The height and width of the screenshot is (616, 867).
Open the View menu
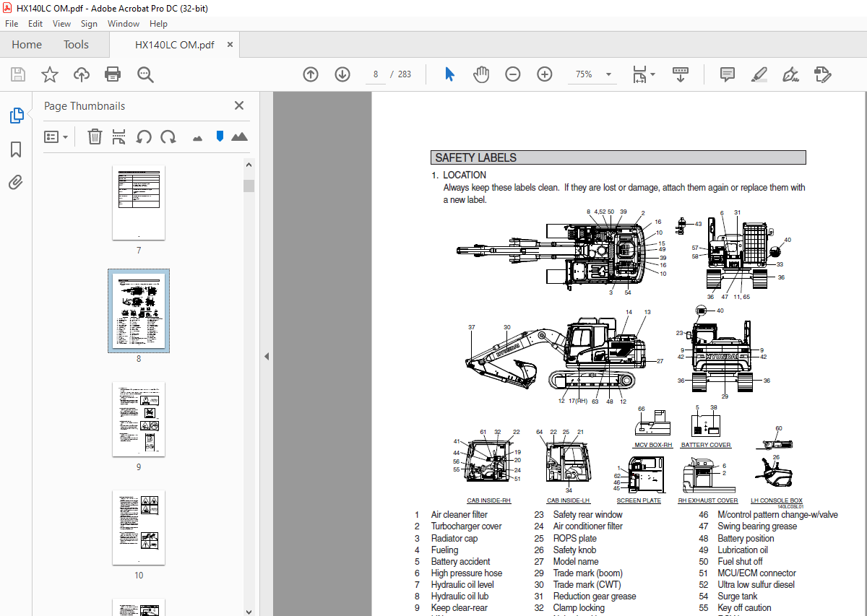coord(61,24)
